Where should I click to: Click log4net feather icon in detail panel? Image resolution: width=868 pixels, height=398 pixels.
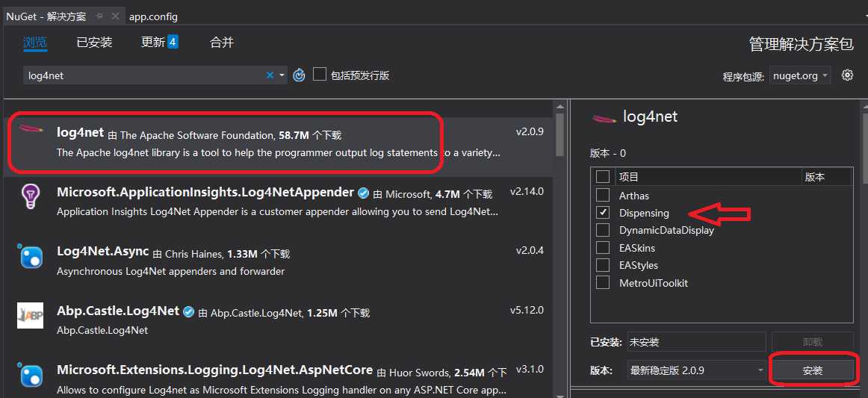[604, 117]
